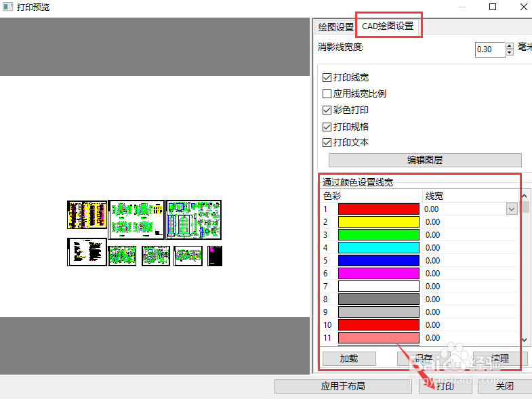This screenshot has width=532, height=399.
Task: Click the 线宽 column header
Action: click(x=470, y=196)
